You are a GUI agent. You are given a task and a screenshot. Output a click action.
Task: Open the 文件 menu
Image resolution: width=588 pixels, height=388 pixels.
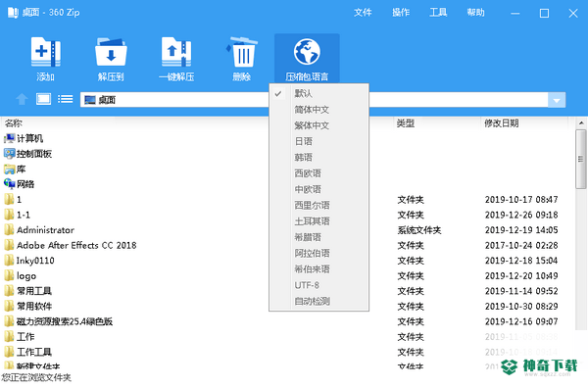363,13
